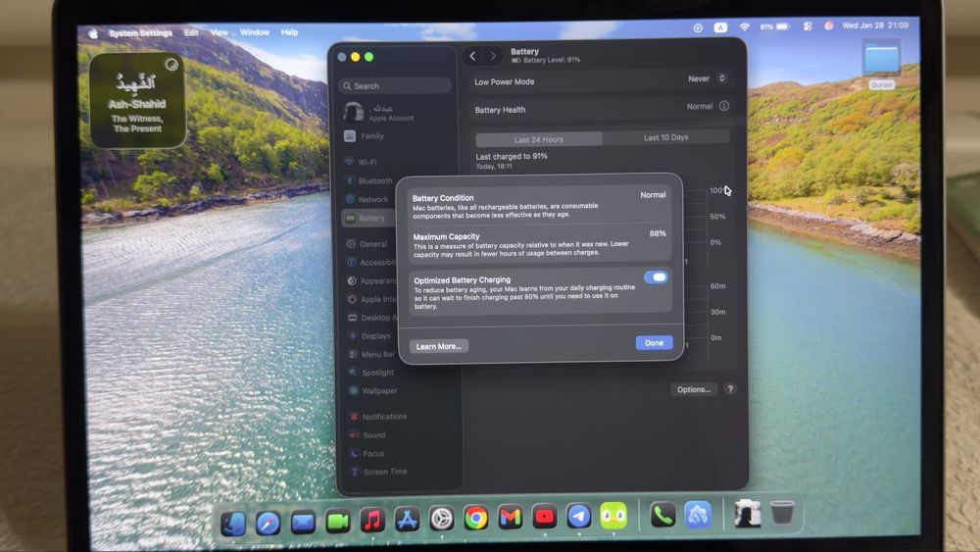Click the question mark help button
The image size is (980, 552).
pyautogui.click(x=730, y=389)
